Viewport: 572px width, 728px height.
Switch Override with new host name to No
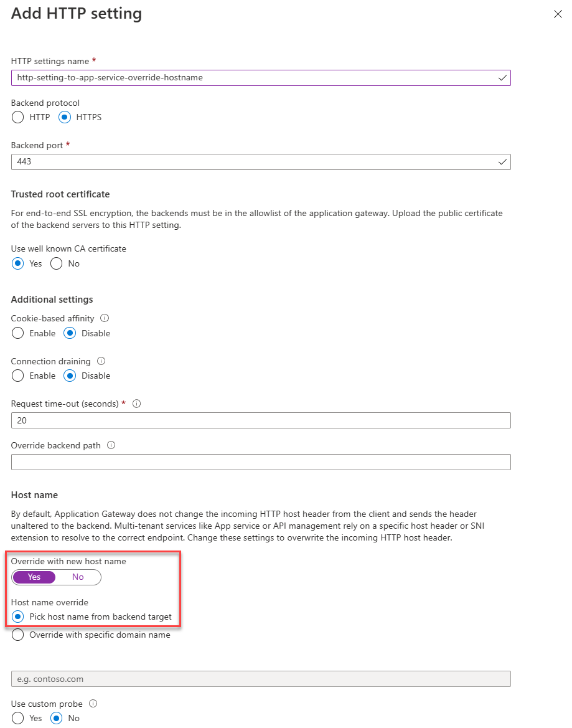click(78, 577)
